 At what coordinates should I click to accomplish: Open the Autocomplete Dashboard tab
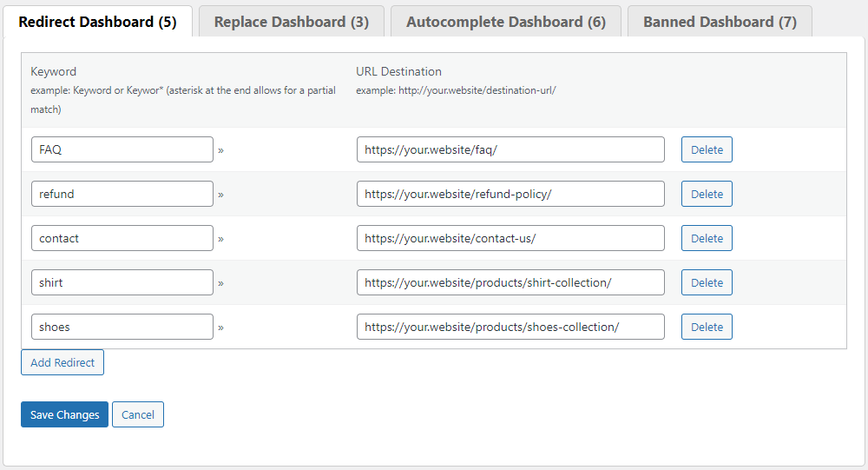click(x=505, y=22)
